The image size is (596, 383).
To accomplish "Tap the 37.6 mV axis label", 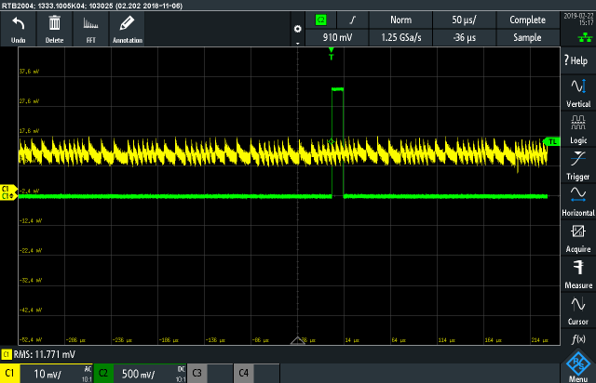I will point(29,71).
